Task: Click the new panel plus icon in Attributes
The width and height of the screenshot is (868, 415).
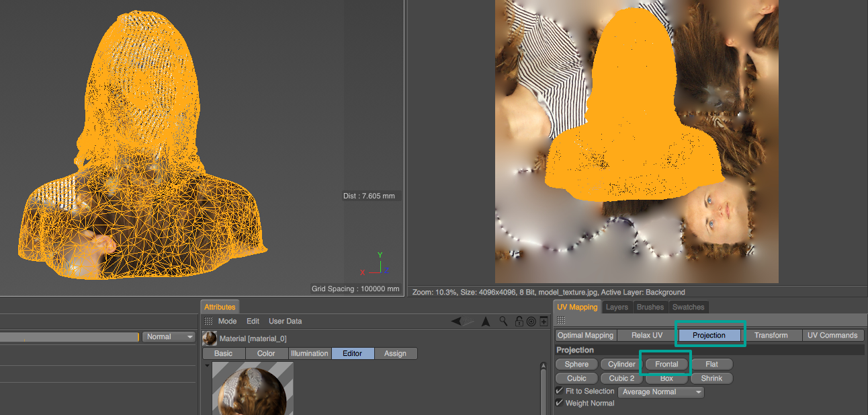Action: [543, 322]
